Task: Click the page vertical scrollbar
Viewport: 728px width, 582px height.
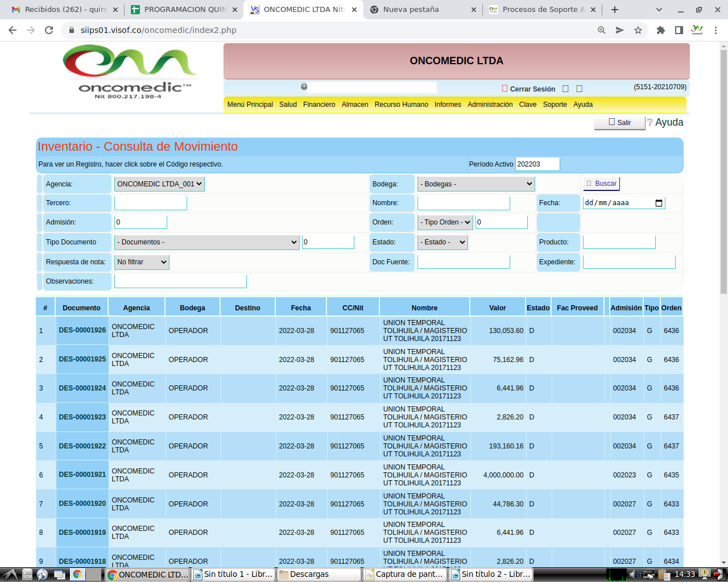Action: pos(723,171)
